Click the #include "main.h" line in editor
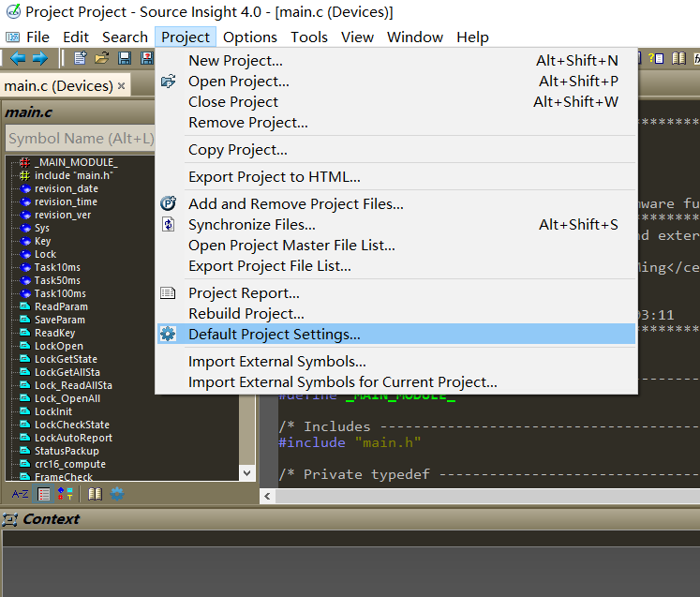 [x=350, y=442]
